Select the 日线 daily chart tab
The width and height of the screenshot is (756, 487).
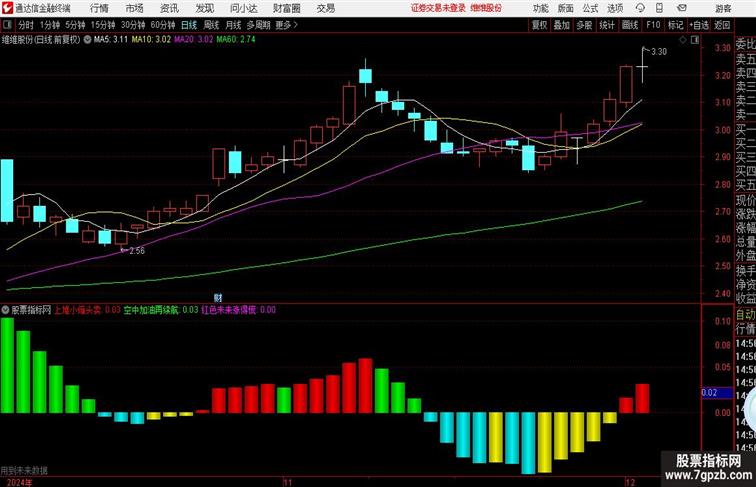click(189, 25)
